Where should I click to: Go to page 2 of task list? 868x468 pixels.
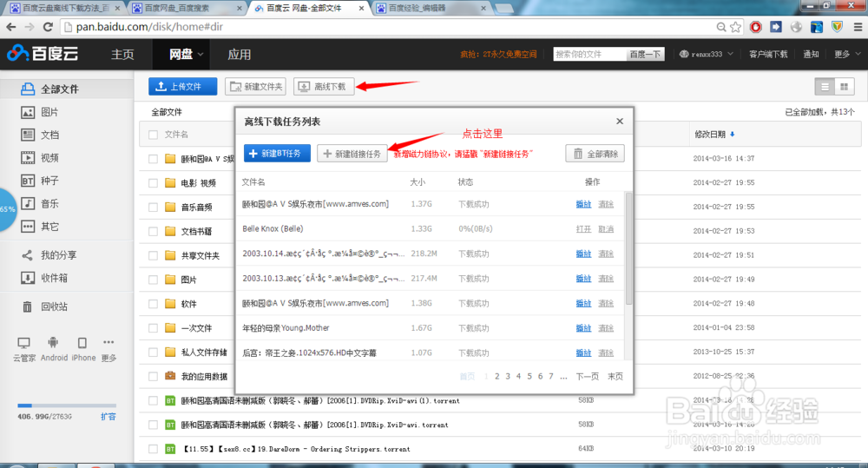tap(497, 376)
